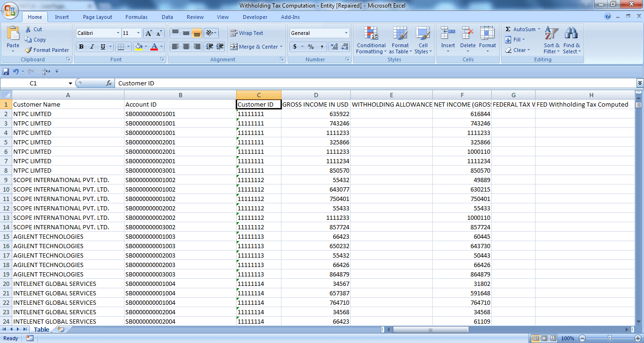644x343 pixels.
Task: Switch to the Formulas ribbon tab
Action: point(136,17)
